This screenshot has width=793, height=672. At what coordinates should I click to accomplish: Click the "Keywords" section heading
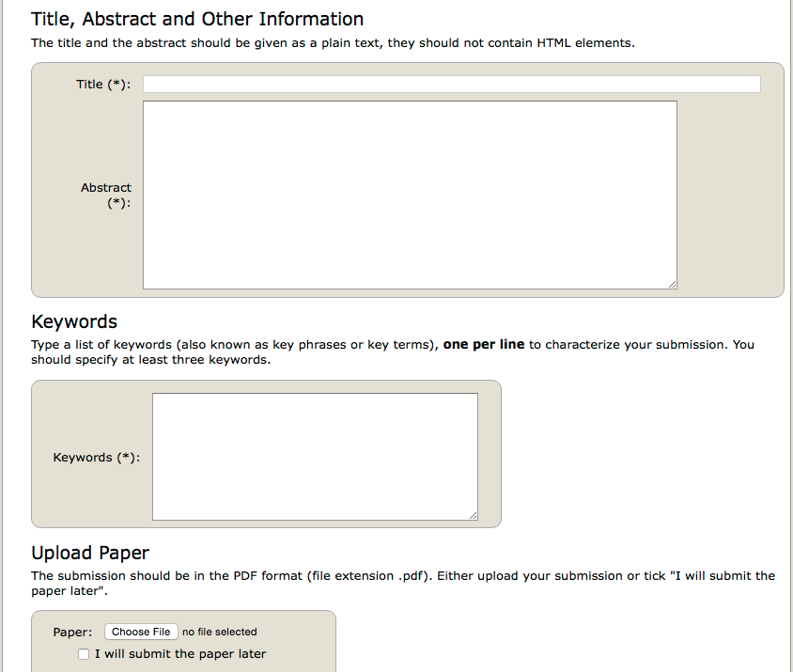pyautogui.click(x=74, y=322)
